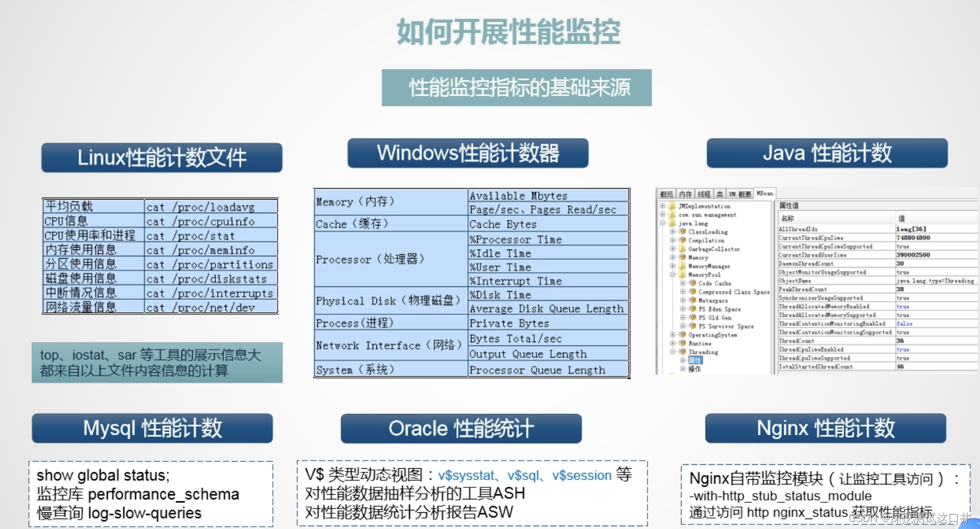Click the Metaspace bean icon
Screen dimensions: 980x529
pyautogui.click(x=692, y=300)
